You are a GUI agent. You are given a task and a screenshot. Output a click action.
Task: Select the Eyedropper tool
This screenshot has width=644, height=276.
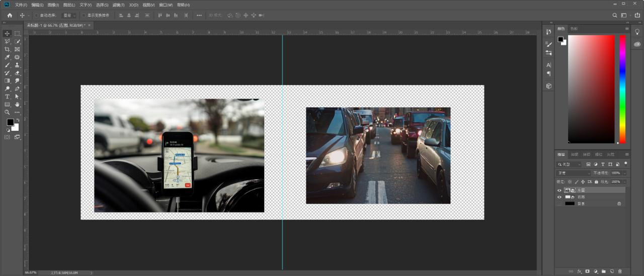(x=7, y=57)
